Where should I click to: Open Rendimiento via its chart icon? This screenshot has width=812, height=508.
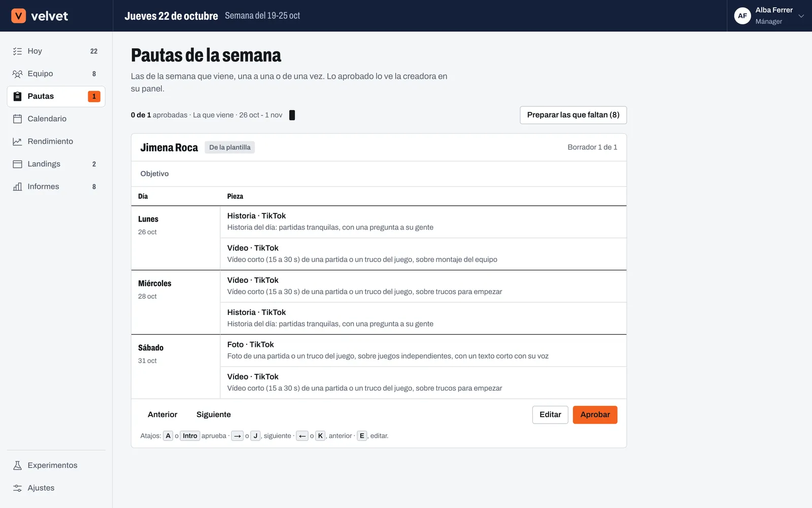click(17, 141)
